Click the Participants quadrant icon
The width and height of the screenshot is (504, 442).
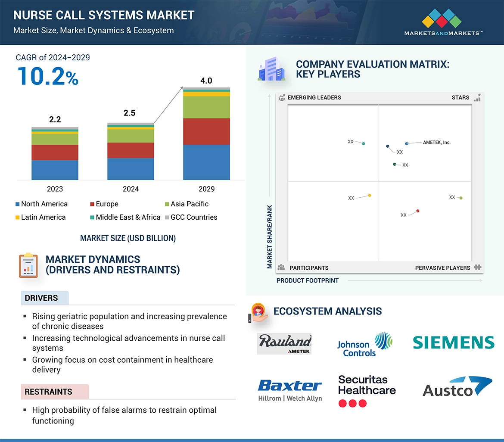point(281,268)
